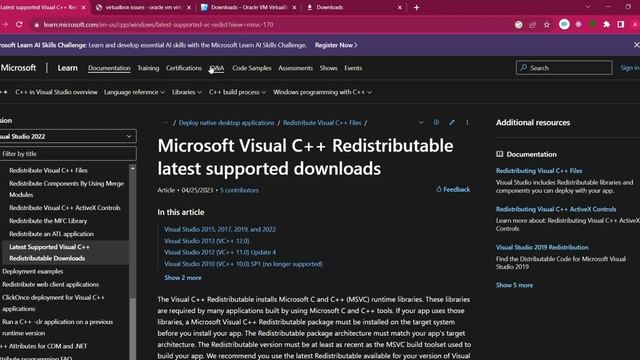The height and width of the screenshot is (360, 640).
Task: Open the Certifications menu item
Action: click(x=184, y=68)
